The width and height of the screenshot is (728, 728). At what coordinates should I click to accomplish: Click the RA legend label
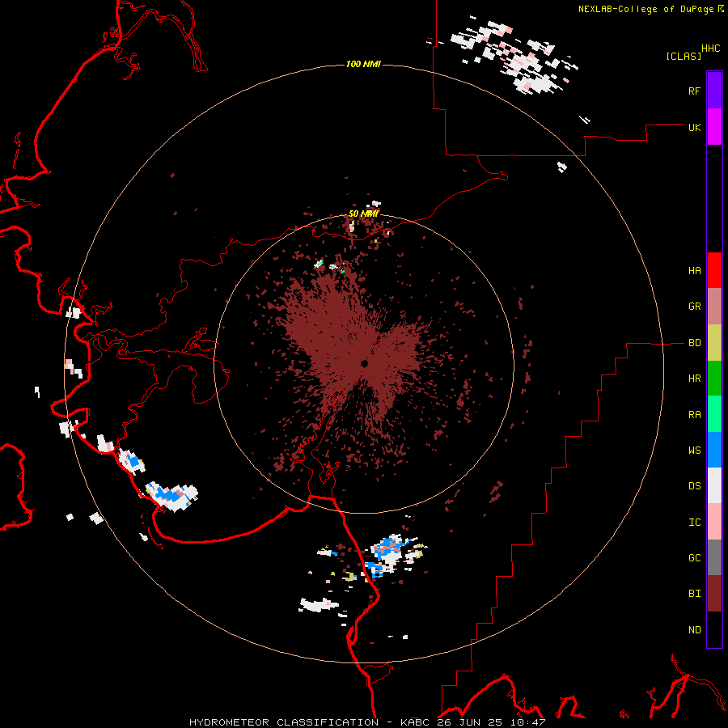(694, 415)
